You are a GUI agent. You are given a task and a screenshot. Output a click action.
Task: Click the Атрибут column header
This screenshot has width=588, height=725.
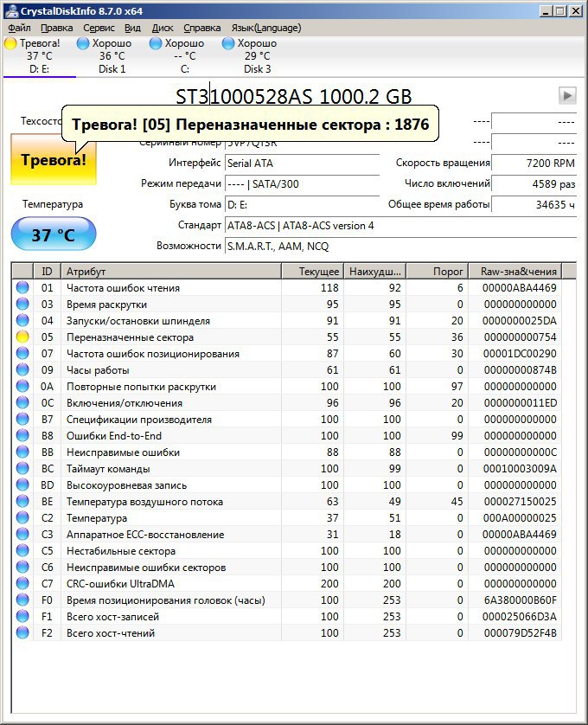[171, 271]
